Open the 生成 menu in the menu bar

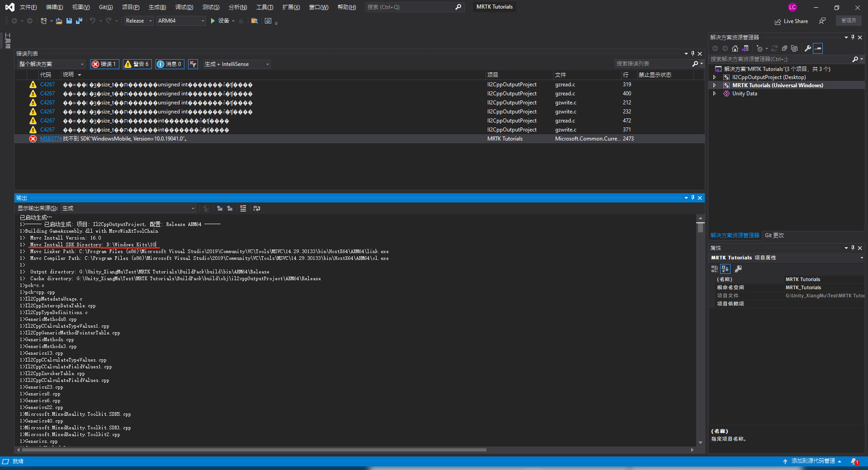tap(156, 7)
